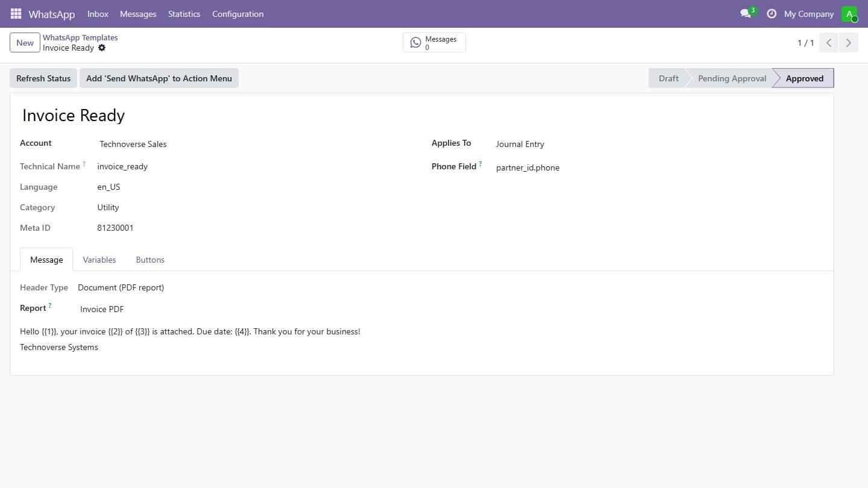Screen dimensions: 868x488
Task: Open the Messages menu in top bar
Action: pos(138,14)
